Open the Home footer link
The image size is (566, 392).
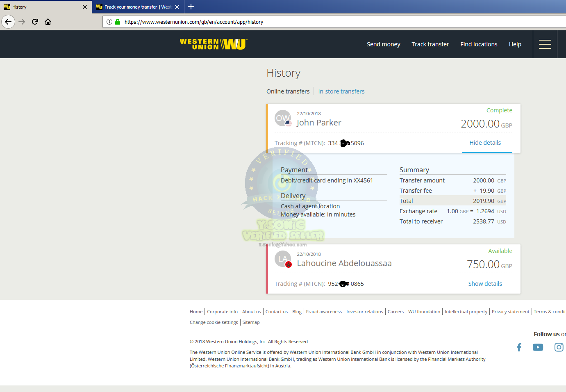[196, 312]
